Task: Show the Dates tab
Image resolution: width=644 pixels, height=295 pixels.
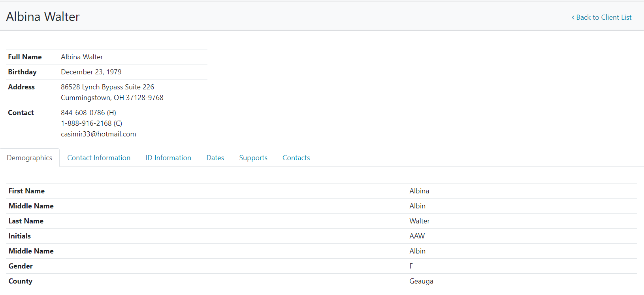Action: (x=215, y=158)
